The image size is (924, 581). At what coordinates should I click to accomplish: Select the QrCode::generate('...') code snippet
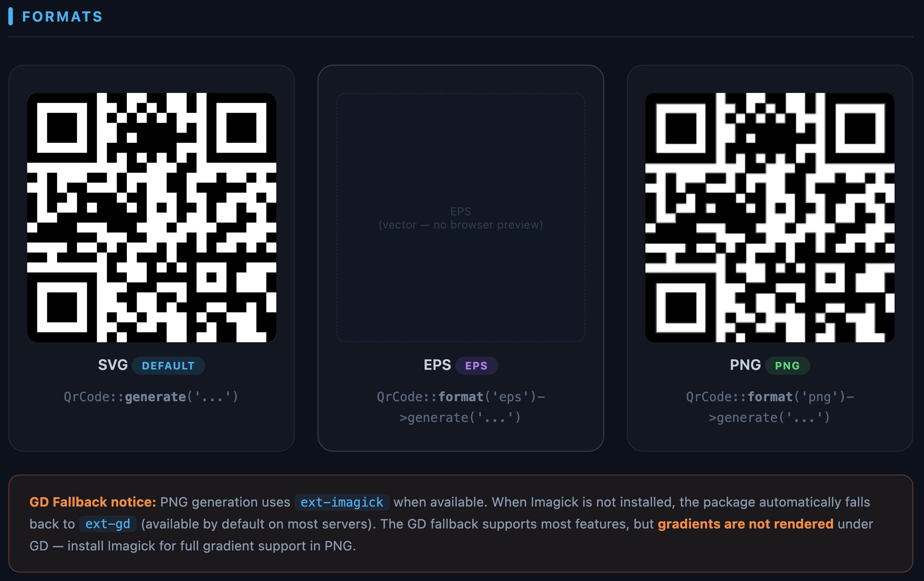[x=151, y=397]
